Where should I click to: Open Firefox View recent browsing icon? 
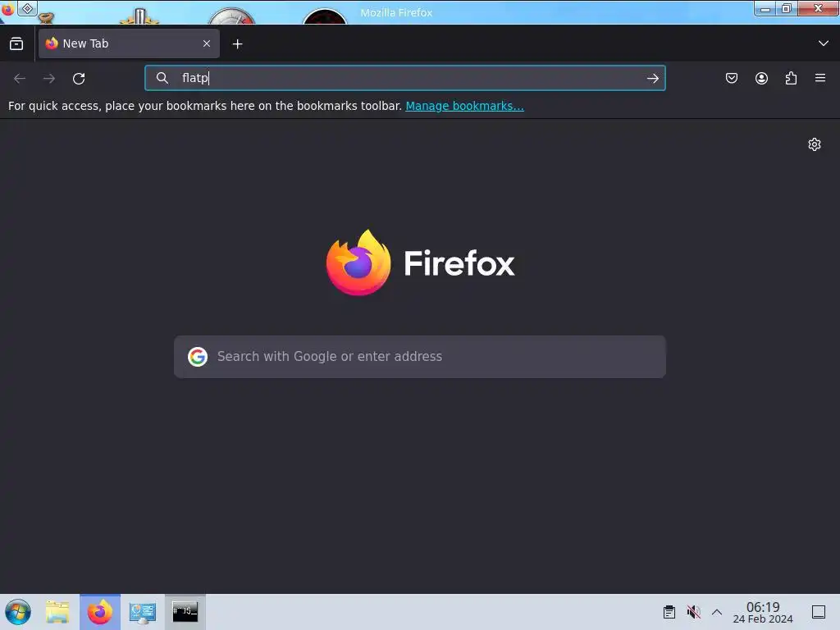(x=16, y=43)
